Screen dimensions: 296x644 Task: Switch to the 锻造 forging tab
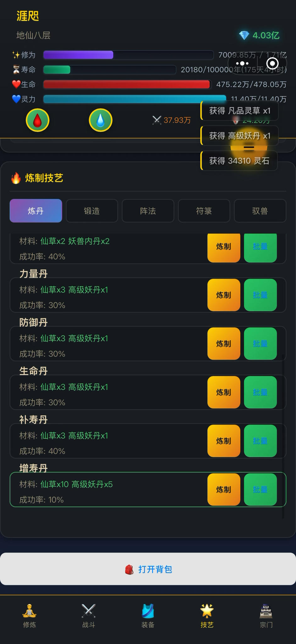click(x=92, y=211)
